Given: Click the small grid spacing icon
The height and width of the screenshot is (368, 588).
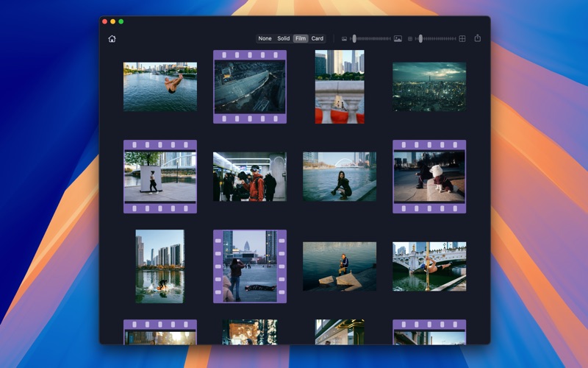Looking at the screenshot, I should coord(410,39).
